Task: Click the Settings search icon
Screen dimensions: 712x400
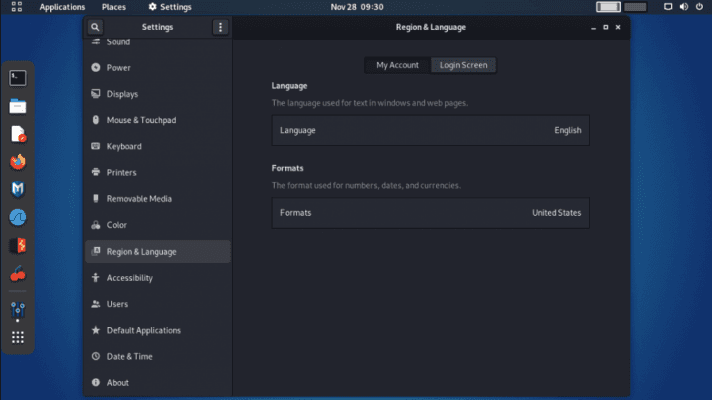Action: (95, 27)
